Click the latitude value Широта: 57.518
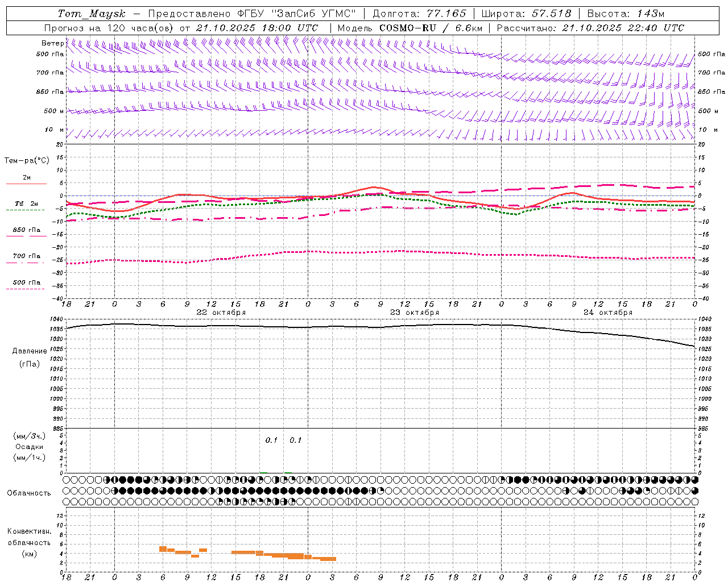The width and height of the screenshot is (728, 582). click(526, 14)
